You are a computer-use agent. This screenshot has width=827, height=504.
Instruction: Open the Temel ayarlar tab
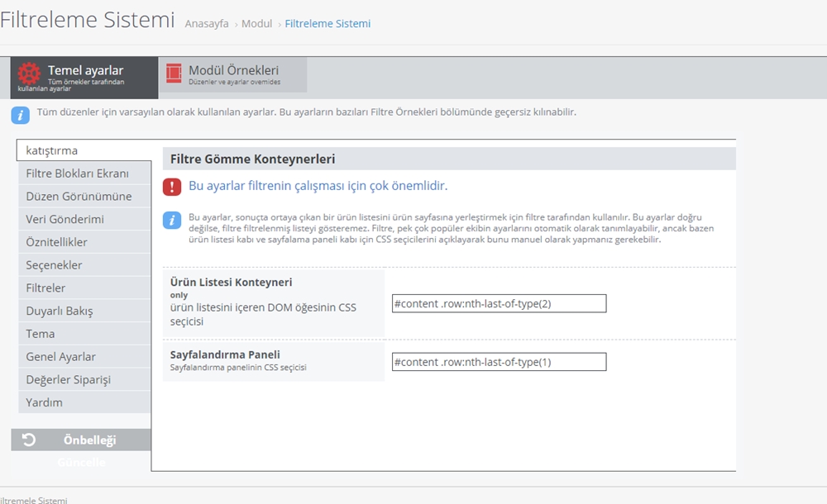(84, 78)
